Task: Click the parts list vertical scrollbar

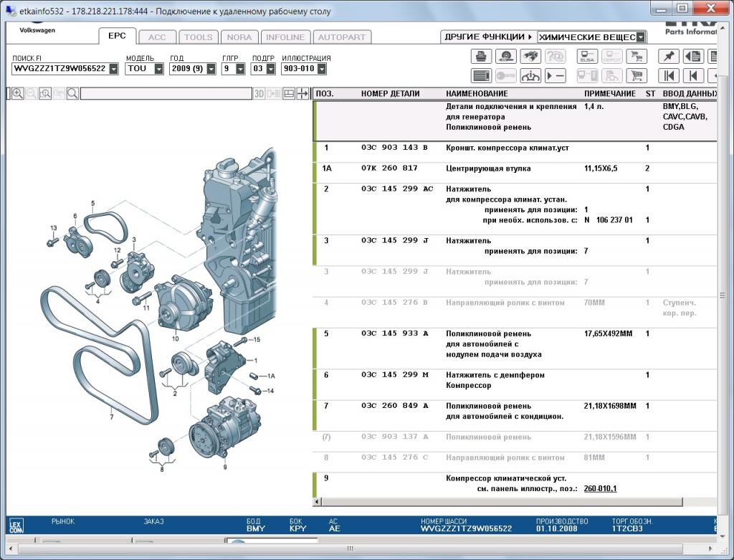Action: click(723, 295)
